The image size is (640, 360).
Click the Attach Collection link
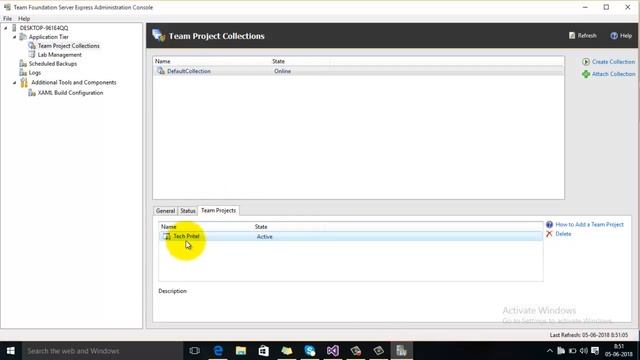613,74
